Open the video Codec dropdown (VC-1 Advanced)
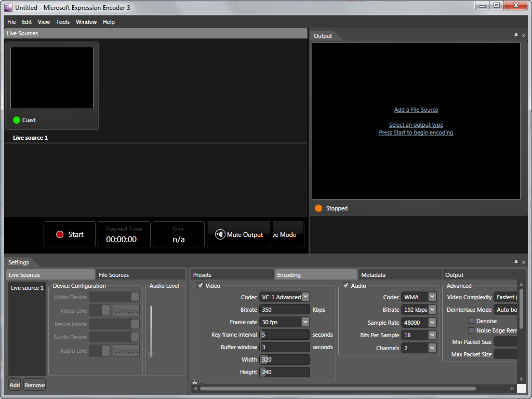532x399 pixels. (x=284, y=297)
